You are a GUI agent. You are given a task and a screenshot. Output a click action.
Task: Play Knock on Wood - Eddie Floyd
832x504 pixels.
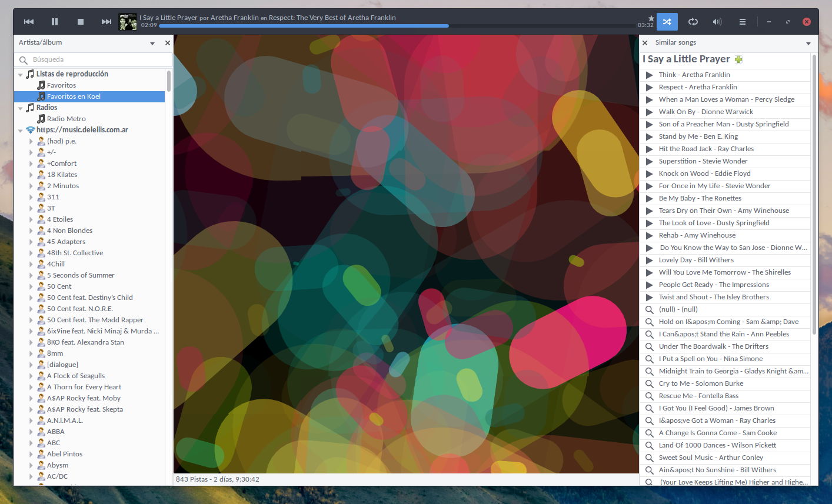point(650,173)
